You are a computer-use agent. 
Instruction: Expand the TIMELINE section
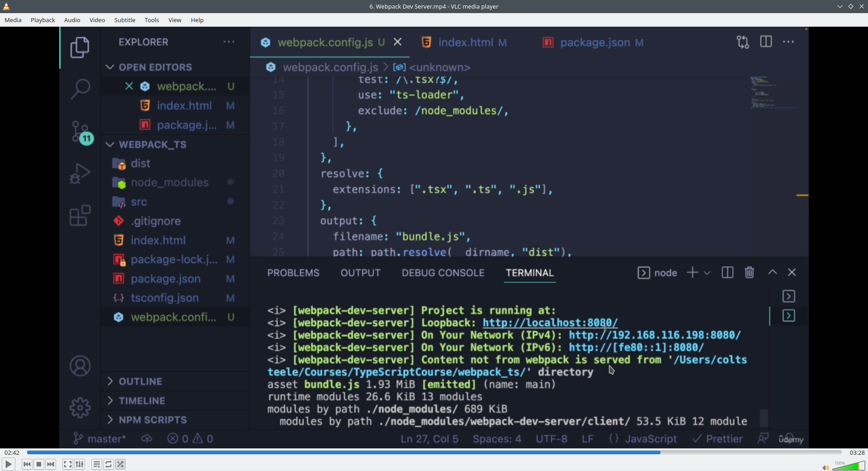[x=110, y=400]
